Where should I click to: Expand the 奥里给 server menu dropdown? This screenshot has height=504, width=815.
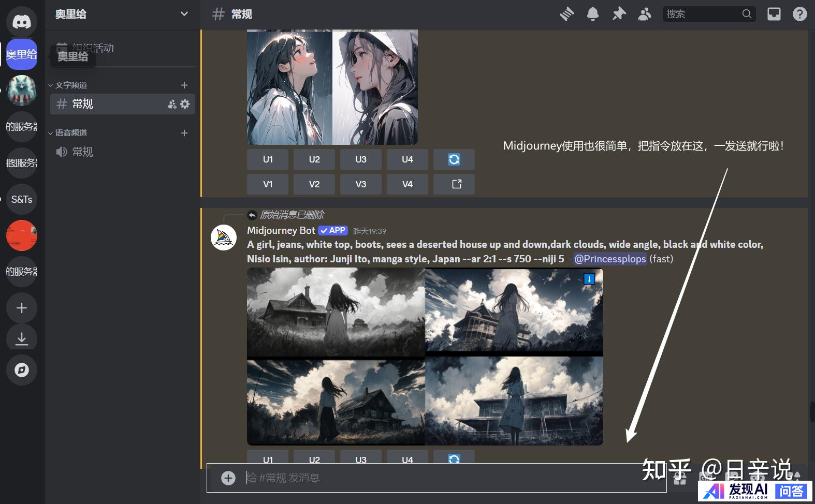[x=184, y=14]
